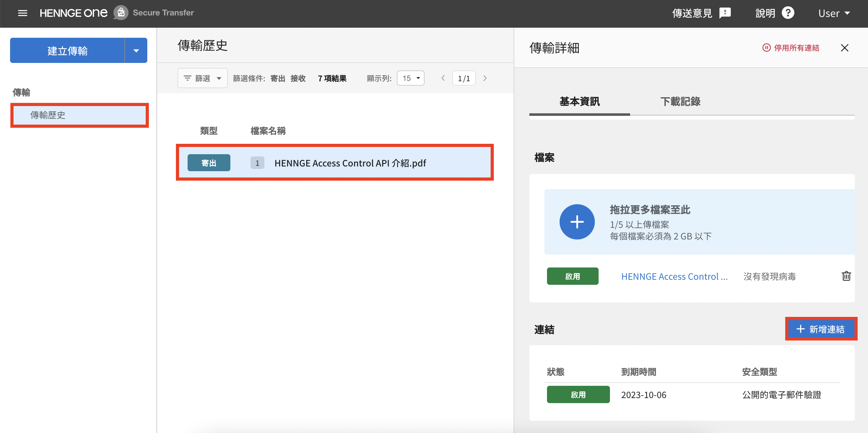
Task: Expand the User account menu
Action: click(x=834, y=13)
